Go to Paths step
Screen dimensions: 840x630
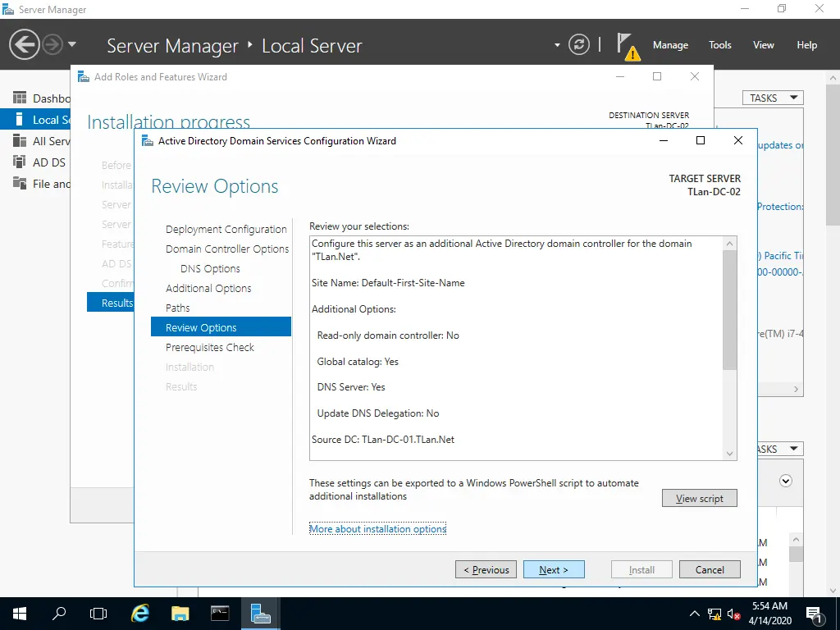coord(178,308)
